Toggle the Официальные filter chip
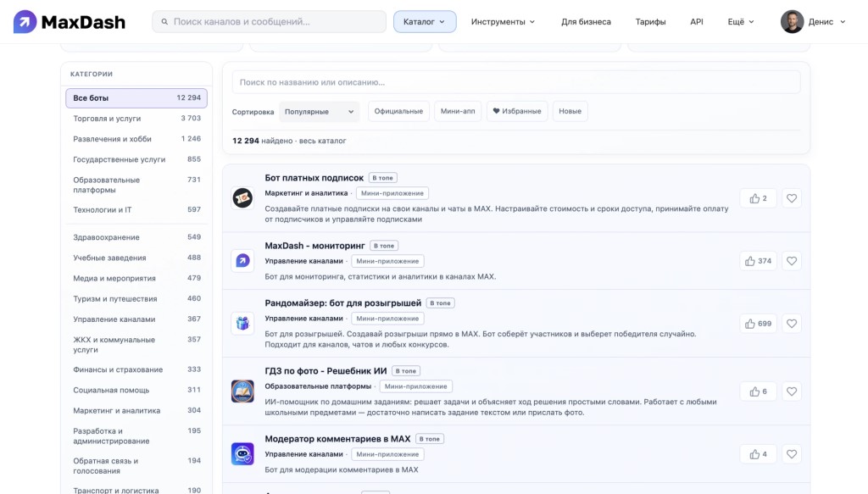 pos(398,111)
